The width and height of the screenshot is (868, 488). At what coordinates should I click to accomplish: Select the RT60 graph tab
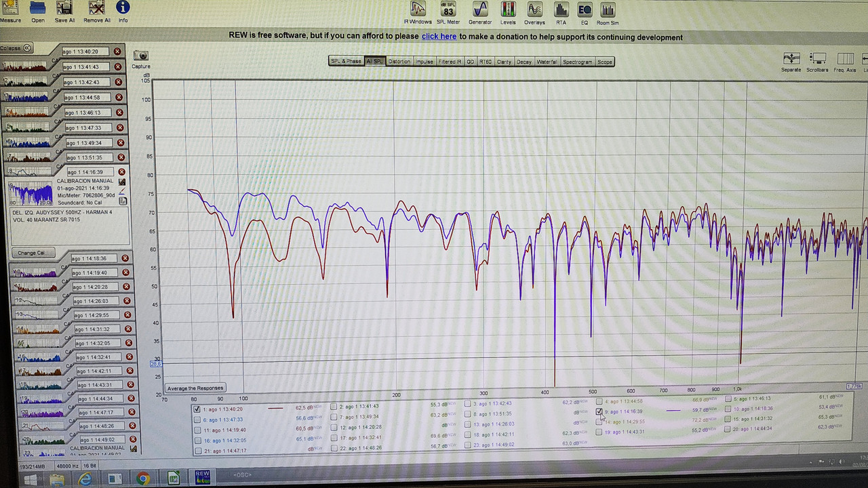[486, 62]
